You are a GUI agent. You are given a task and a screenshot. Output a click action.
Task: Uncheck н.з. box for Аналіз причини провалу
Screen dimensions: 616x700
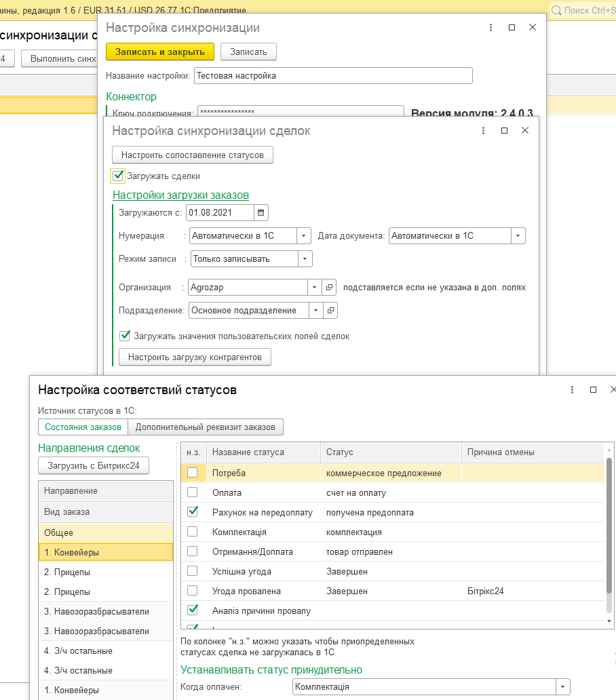[193, 610]
